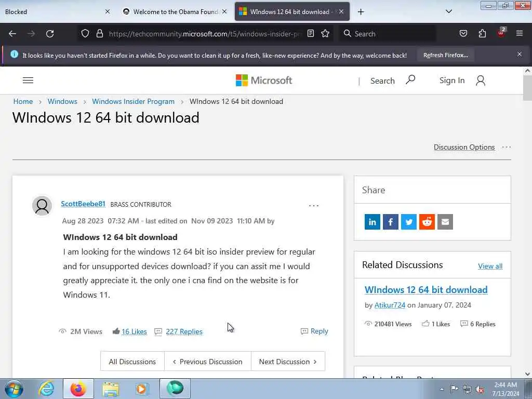Go to Previous Discussion
532x399 pixels.
pos(208,362)
